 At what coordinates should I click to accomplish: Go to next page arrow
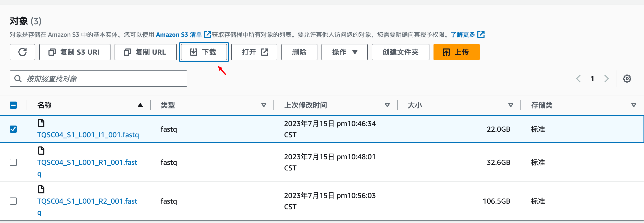pos(606,79)
